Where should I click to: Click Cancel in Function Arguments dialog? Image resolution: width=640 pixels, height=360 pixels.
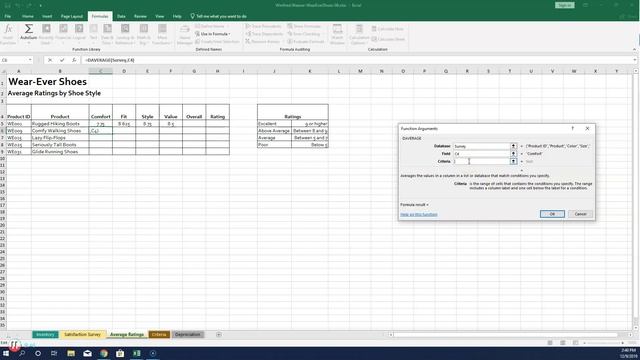(580, 214)
